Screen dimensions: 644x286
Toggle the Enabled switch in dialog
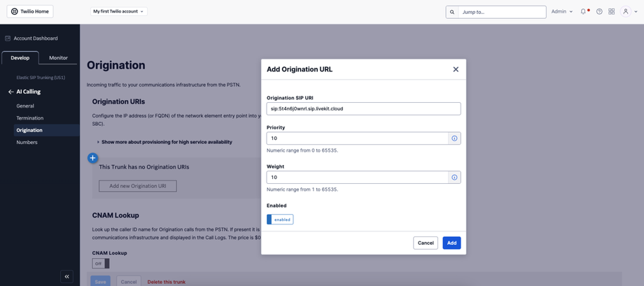click(x=280, y=220)
